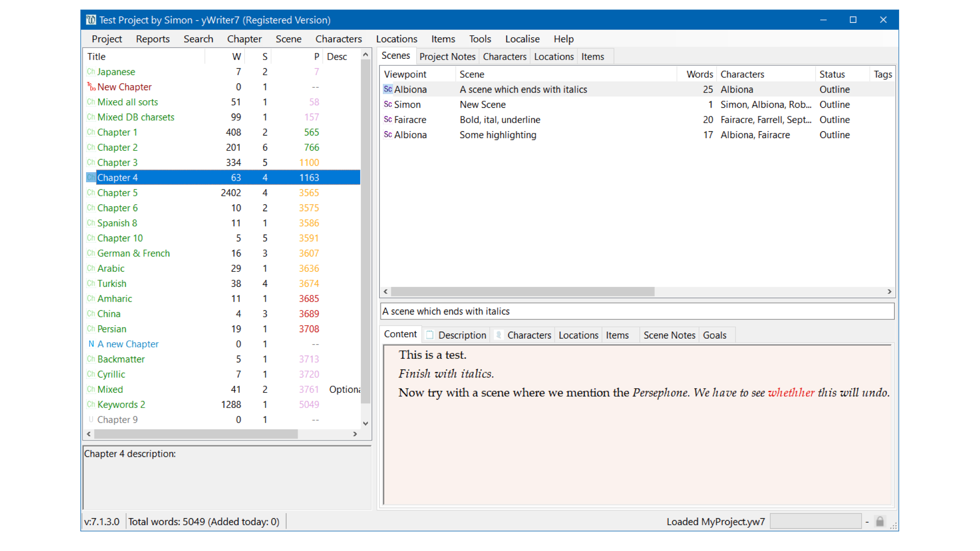Click the person icon on the Characters tab
The image size is (980, 551).
tap(499, 335)
